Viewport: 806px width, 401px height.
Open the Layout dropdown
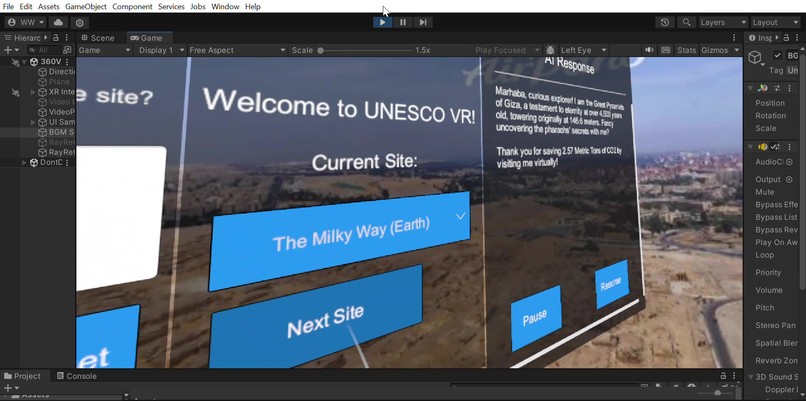coord(775,22)
